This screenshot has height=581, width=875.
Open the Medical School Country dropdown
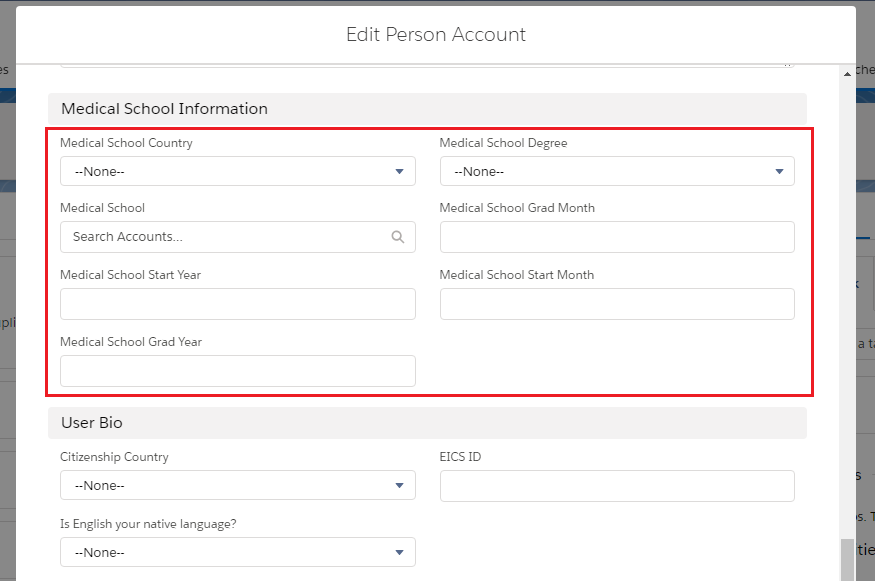(238, 171)
